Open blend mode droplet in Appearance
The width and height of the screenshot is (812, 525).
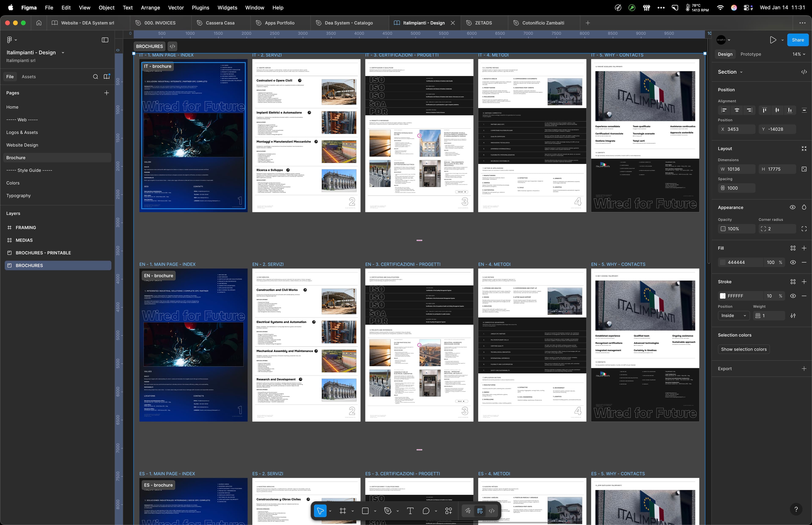[804, 207]
